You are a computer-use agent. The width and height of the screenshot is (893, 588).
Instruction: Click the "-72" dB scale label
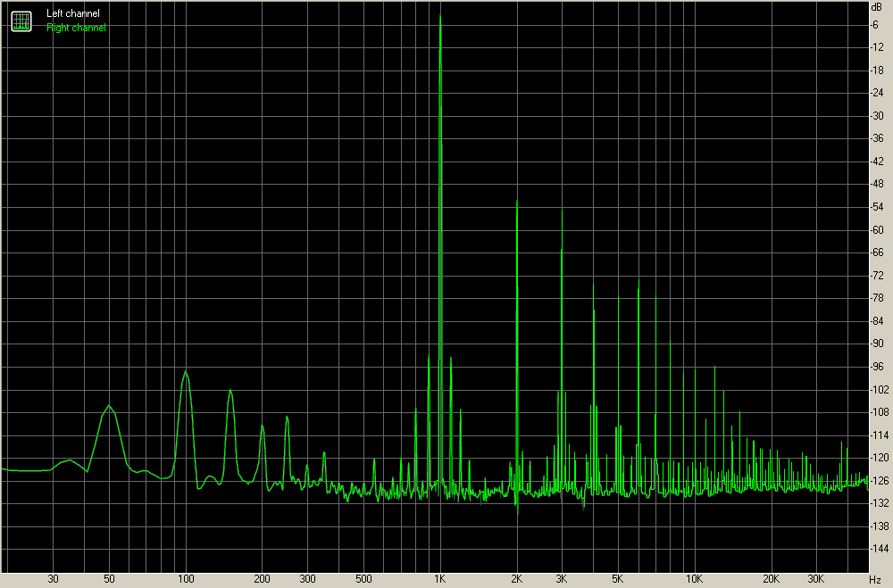pyautogui.click(x=877, y=276)
